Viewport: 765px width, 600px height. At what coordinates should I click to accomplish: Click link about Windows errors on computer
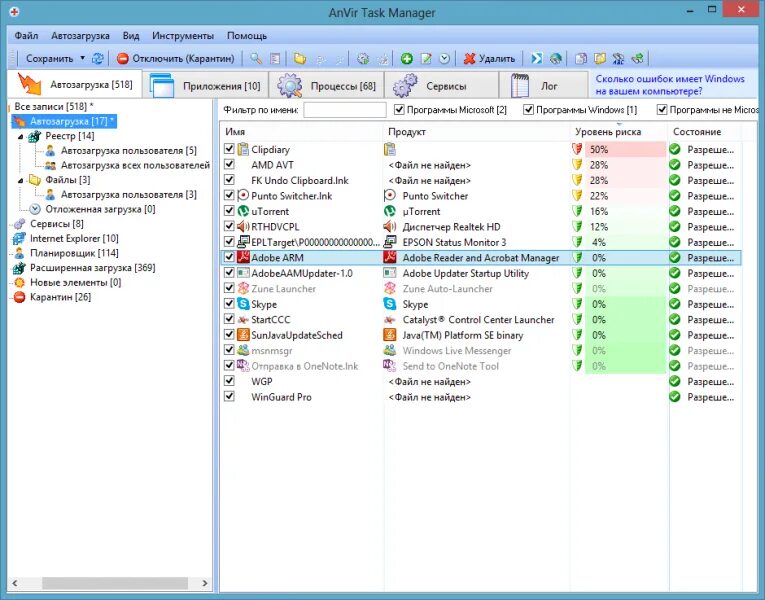[x=669, y=85]
